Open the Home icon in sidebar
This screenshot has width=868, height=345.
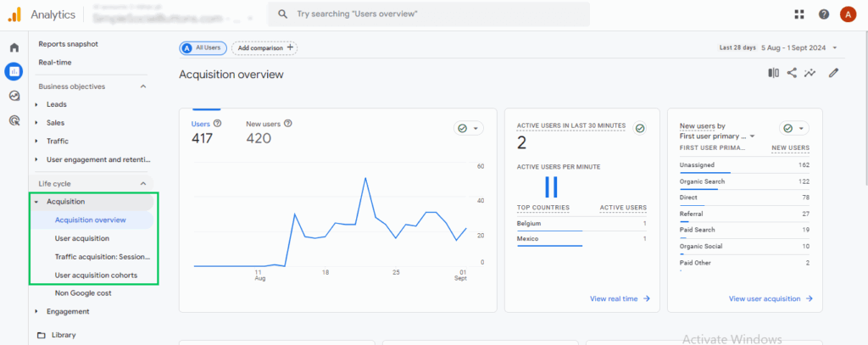(x=14, y=47)
